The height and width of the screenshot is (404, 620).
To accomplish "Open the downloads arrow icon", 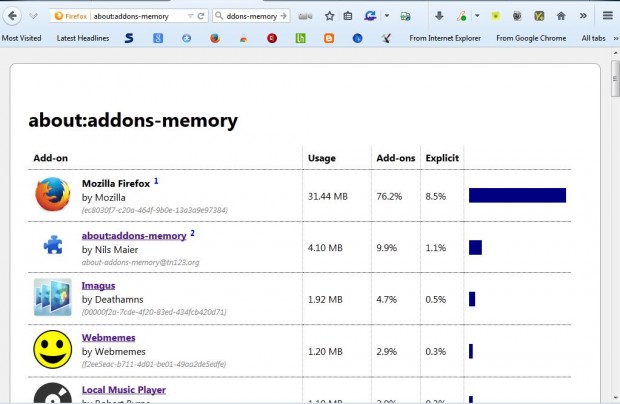I will pyautogui.click(x=439, y=16).
